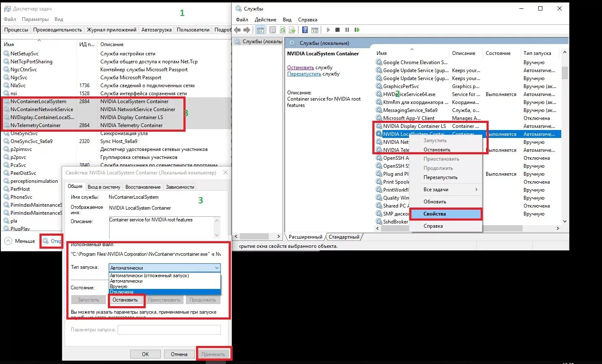Select the OneSyncSvc_9a6a9 row
602x364 pixels.
click(115, 141)
